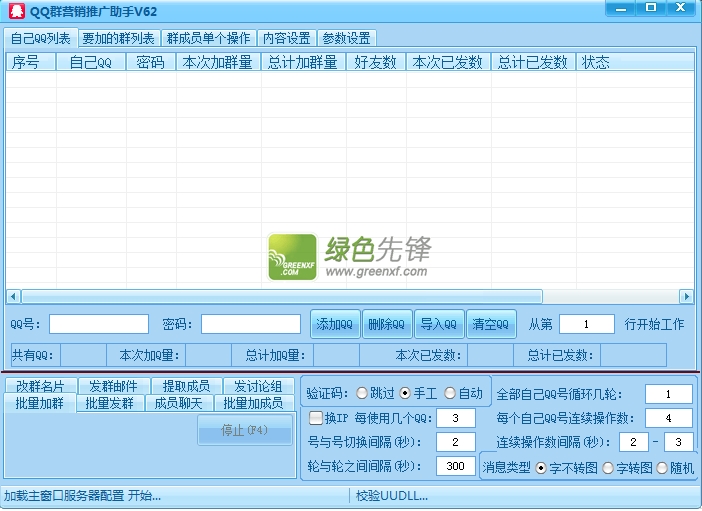Click the 每使用几个QQ value field
The width and height of the screenshot is (702, 511).
(x=455, y=418)
